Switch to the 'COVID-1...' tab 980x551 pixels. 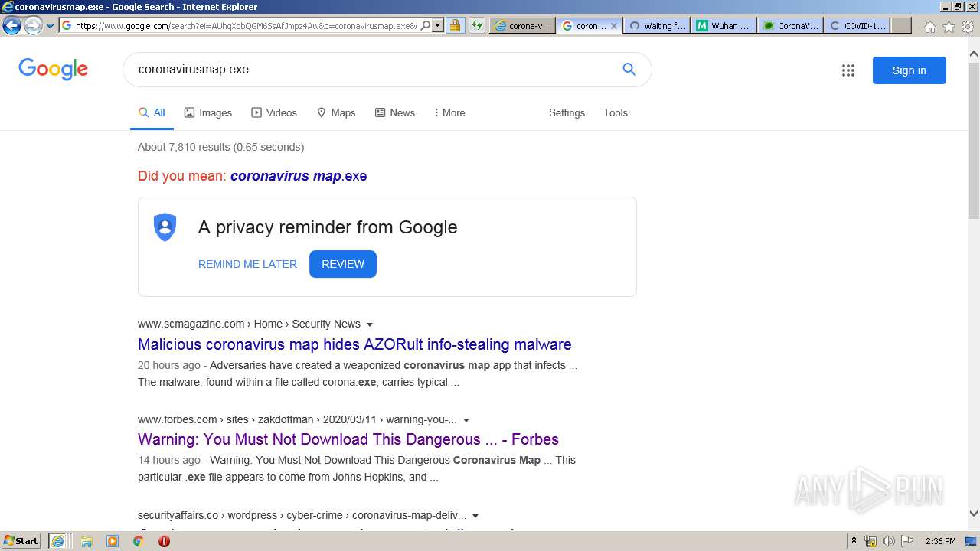click(x=857, y=25)
